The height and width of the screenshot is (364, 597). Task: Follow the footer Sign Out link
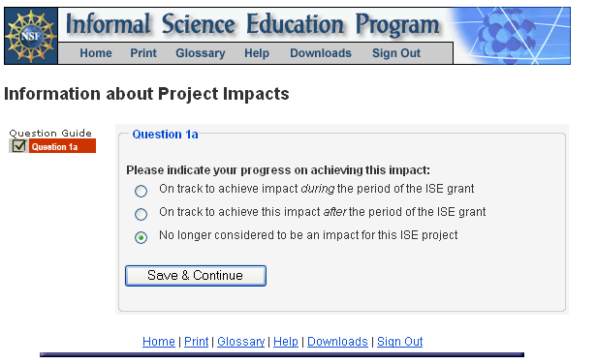click(x=399, y=342)
